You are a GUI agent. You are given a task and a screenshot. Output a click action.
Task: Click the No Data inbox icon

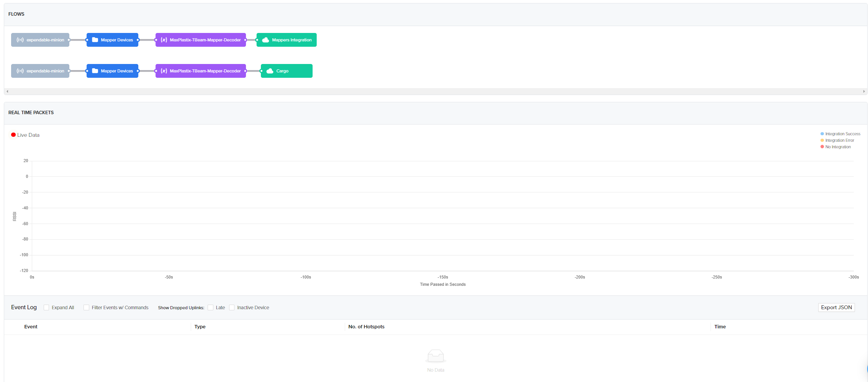(x=436, y=356)
